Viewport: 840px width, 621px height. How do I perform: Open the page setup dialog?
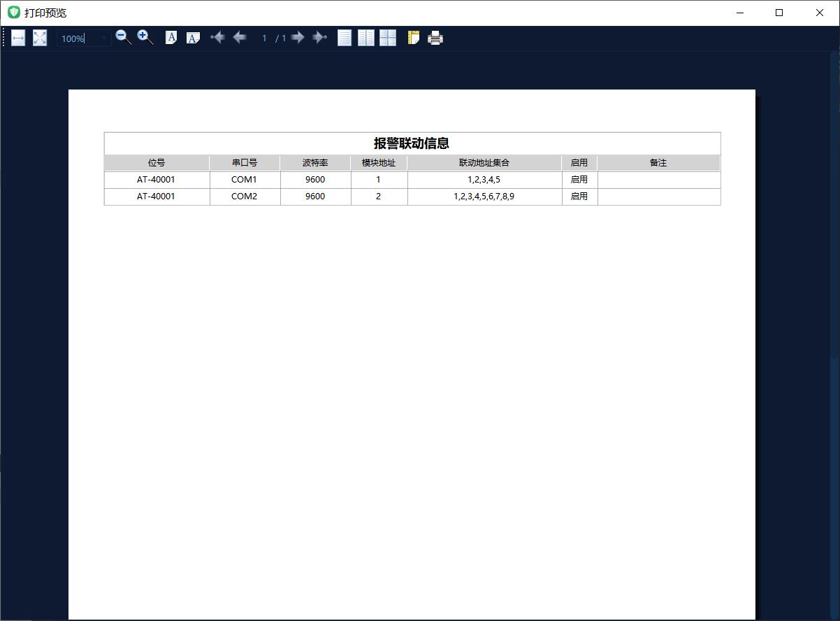[413, 38]
